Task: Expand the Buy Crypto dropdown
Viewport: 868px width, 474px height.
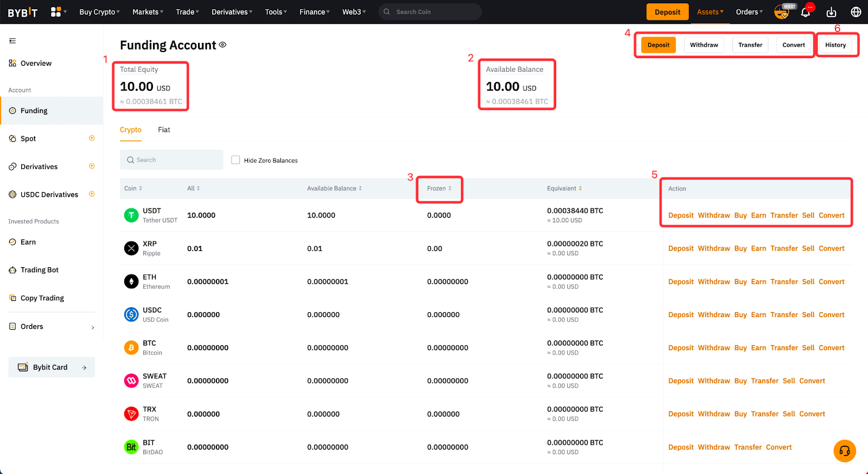Action: click(99, 12)
